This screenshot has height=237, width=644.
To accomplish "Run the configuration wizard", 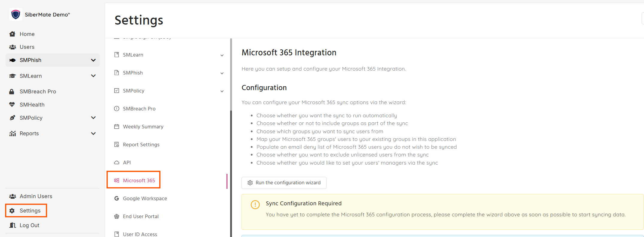I will click(284, 183).
